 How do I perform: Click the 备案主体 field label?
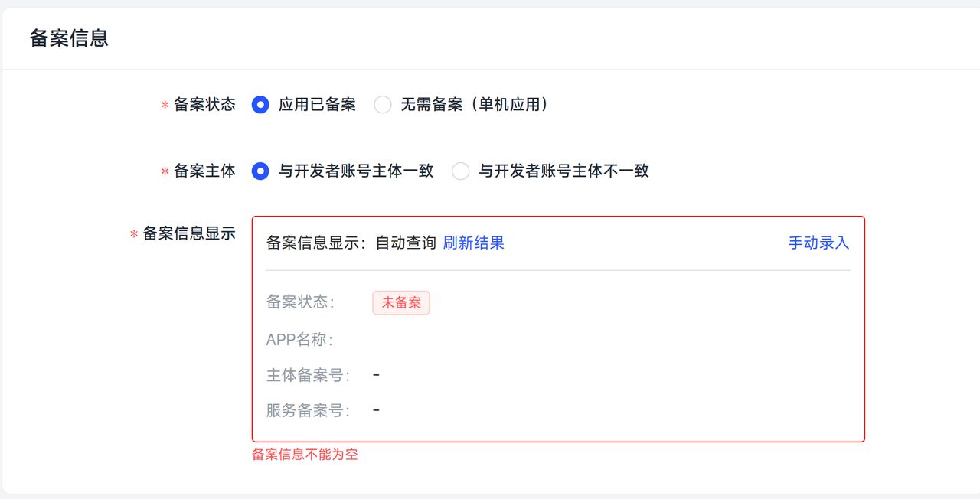(204, 171)
